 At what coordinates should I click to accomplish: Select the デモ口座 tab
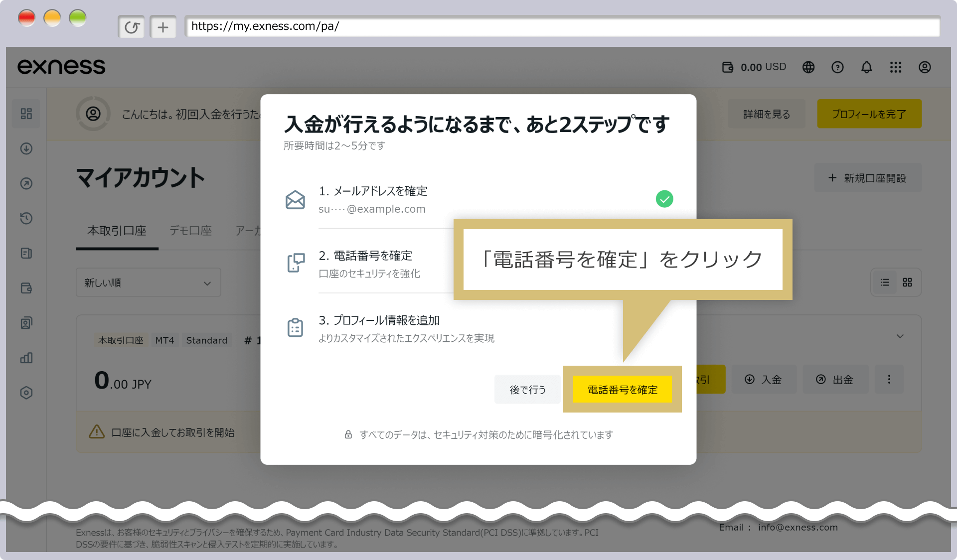point(190,231)
